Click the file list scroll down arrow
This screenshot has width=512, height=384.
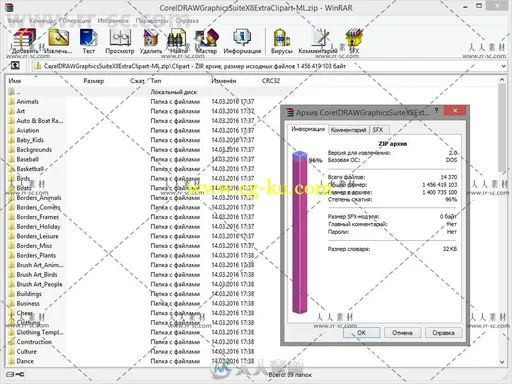pyautogui.click(x=502, y=362)
